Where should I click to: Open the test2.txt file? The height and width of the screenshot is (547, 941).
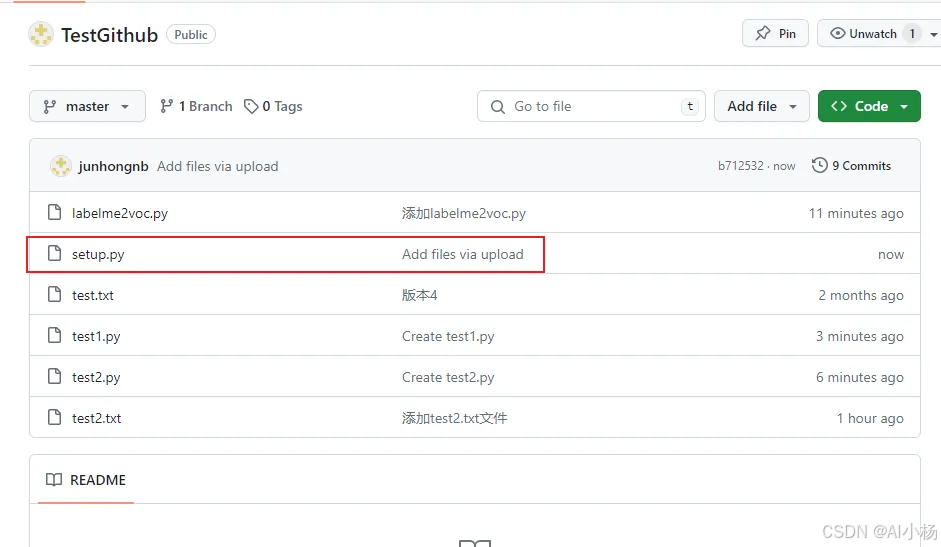(97, 418)
